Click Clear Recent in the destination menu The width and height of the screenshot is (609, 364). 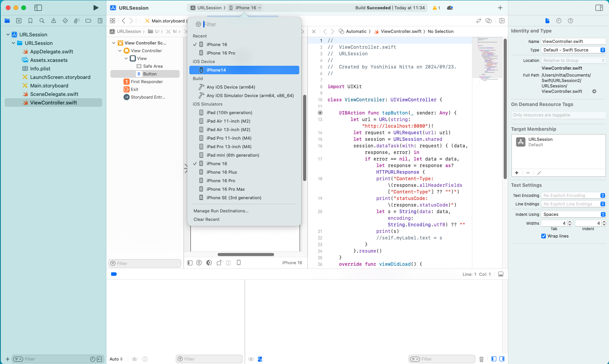[206, 219]
